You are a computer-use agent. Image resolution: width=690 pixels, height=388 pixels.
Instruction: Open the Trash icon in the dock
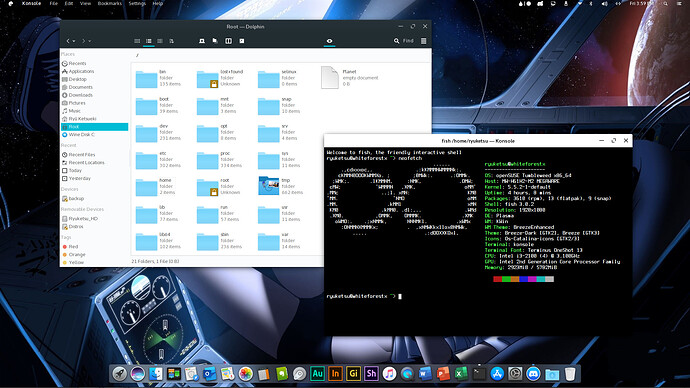coord(570,374)
